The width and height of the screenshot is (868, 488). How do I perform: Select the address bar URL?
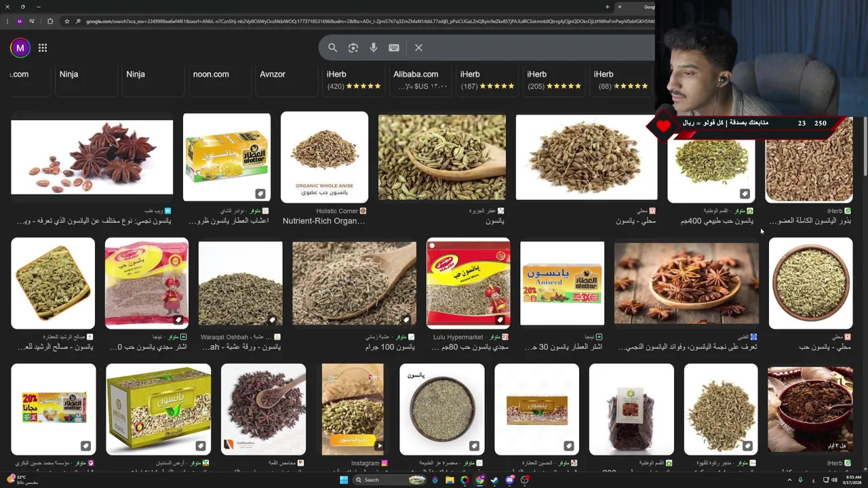(x=370, y=21)
